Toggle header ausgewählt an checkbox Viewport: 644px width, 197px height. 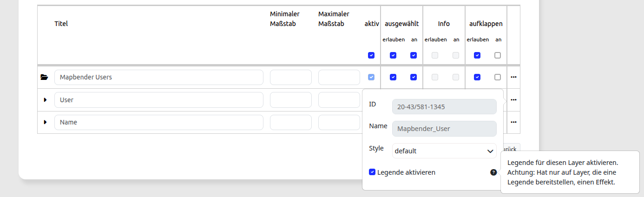point(414,55)
